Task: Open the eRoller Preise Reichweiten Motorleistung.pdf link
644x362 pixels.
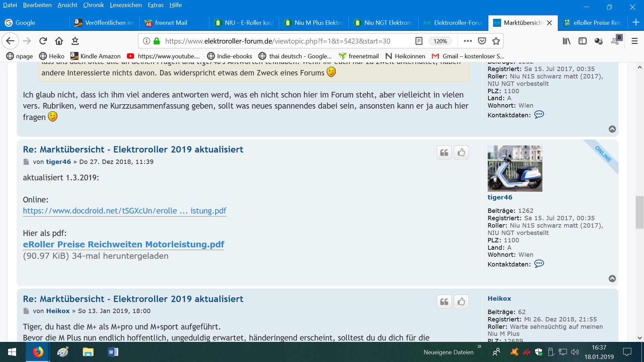Action: pyautogui.click(x=123, y=244)
